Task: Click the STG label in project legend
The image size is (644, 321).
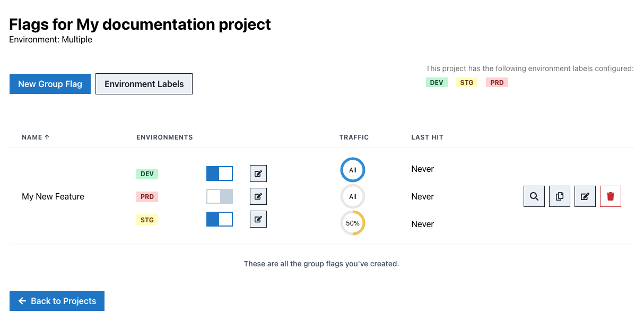Action: pos(466,83)
